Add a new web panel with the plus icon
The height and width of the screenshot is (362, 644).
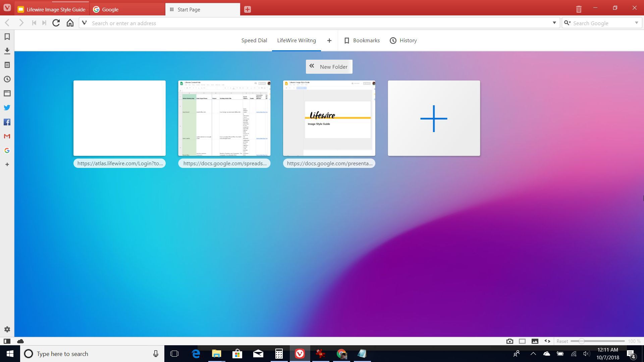coord(7,165)
